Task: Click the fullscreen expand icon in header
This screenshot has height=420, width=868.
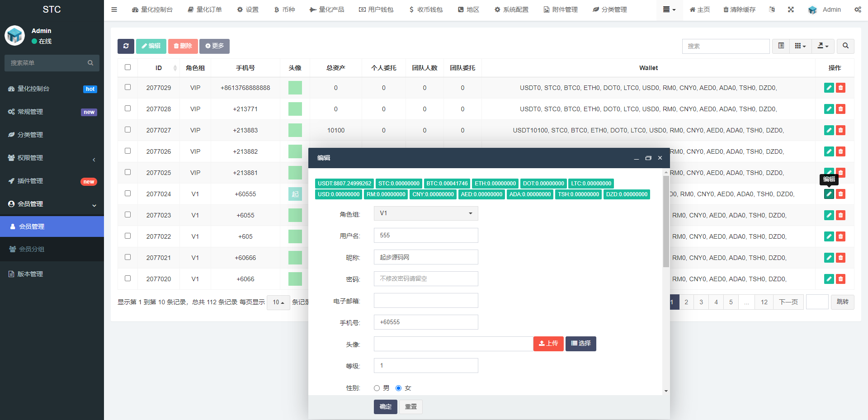Action: 791,9
